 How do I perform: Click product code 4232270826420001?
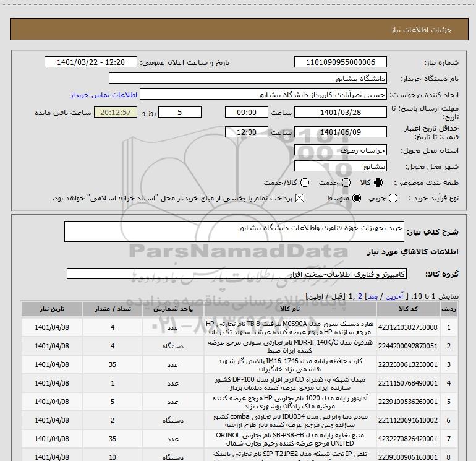coord(408,439)
